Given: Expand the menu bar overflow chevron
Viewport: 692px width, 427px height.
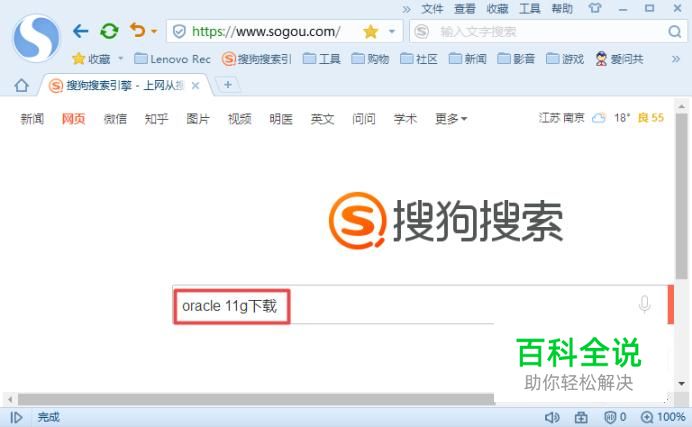Looking at the screenshot, I should pyautogui.click(x=406, y=9).
